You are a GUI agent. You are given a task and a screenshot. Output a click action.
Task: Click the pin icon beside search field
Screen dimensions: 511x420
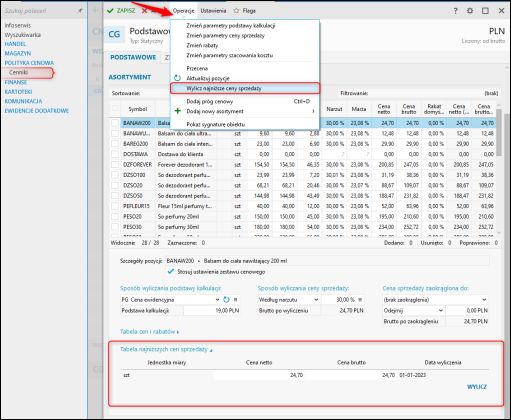(x=80, y=11)
